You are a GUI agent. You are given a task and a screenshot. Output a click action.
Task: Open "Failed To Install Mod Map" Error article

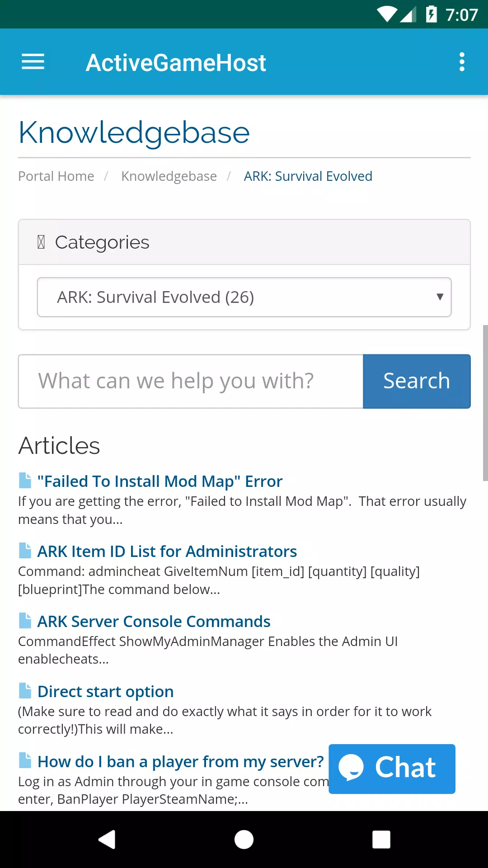[160, 481]
